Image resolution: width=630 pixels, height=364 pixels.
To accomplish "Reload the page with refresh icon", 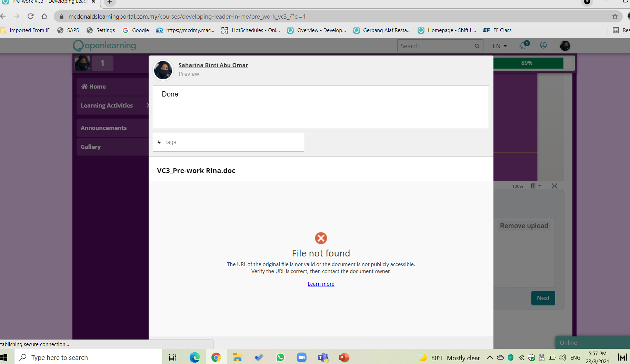I will pyautogui.click(x=31, y=16).
